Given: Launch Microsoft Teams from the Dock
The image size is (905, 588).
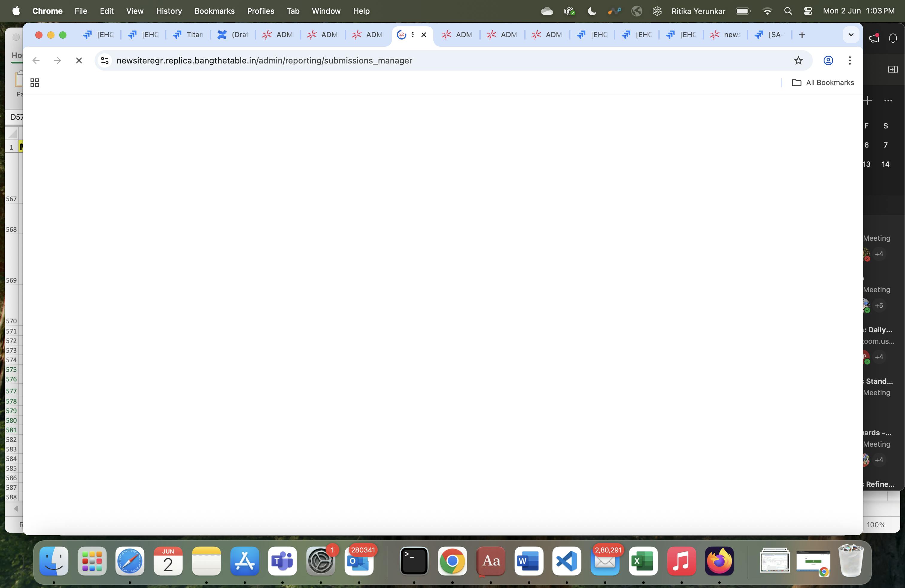Looking at the screenshot, I should [282, 563].
